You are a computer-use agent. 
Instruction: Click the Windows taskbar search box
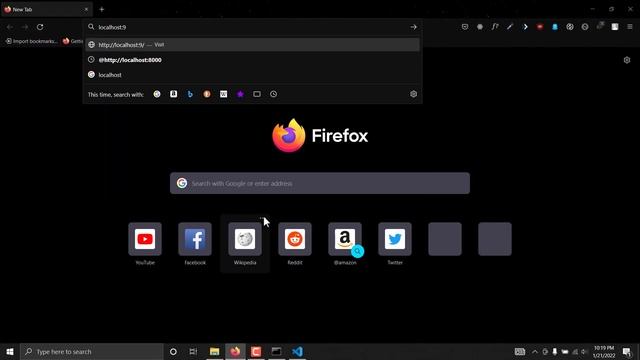[92, 351]
